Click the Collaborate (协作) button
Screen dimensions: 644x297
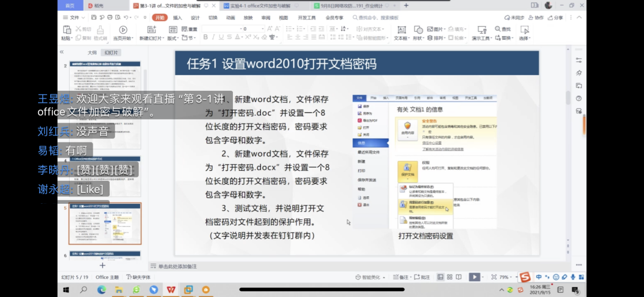click(x=535, y=17)
